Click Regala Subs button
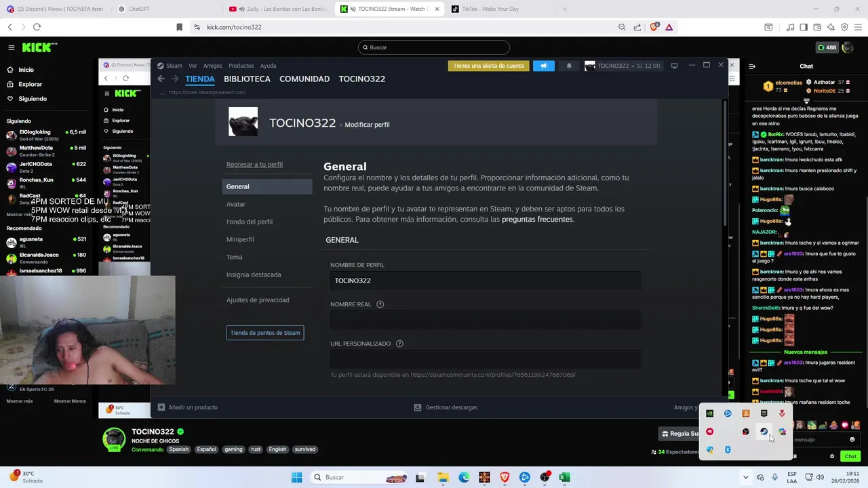 [680, 434]
